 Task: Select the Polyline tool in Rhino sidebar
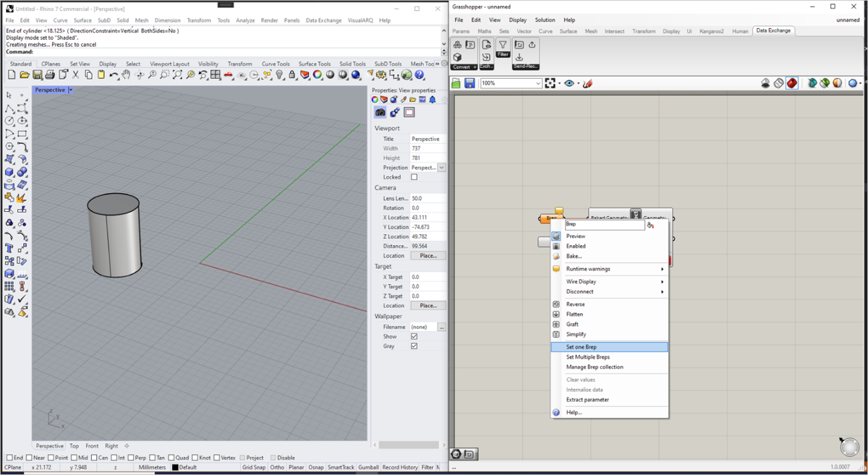pos(9,108)
